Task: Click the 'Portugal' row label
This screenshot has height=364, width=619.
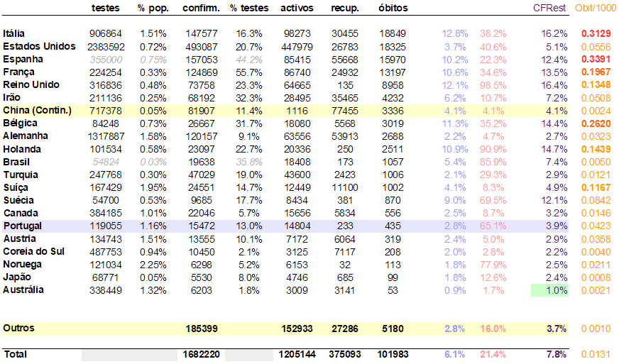Action: pyautogui.click(x=23, y=226)
